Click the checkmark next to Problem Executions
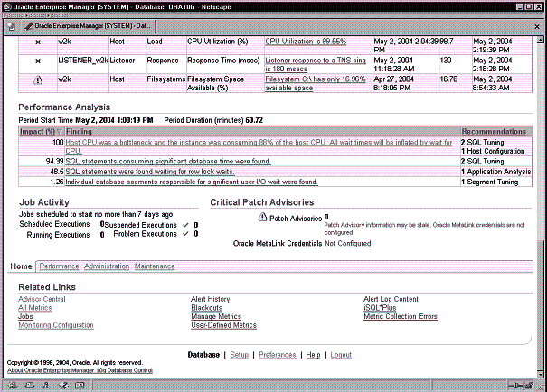The width and height of the screenshot is (547, 392). 185,234
